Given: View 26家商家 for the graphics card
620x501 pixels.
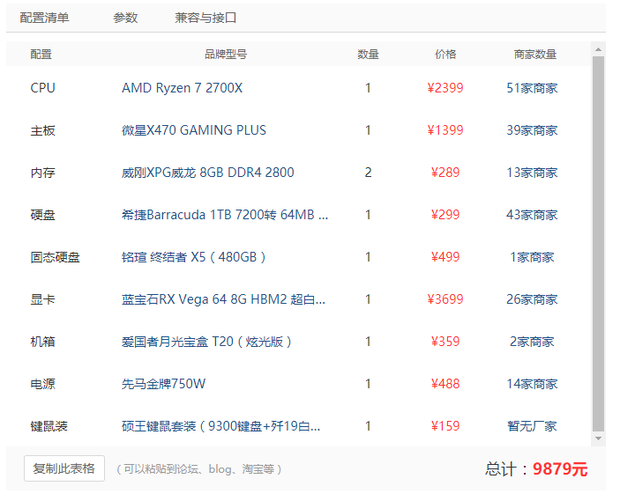Looking at the screenshot, I should point(532,299).
